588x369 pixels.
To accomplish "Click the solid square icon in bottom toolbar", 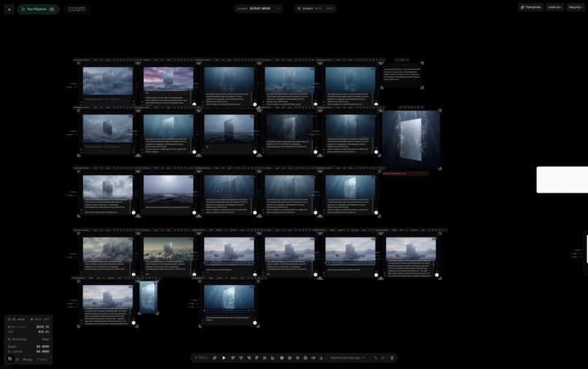I will pyautogui.click(x=282, y=358).
